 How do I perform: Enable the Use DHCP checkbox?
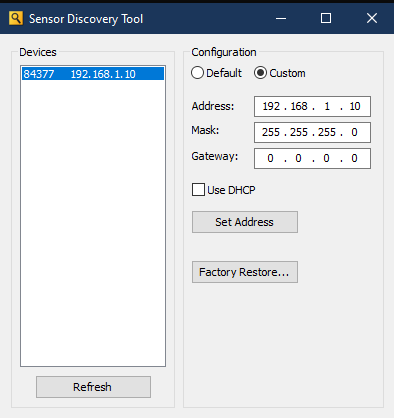pyautogui.click(x=198, y=190)
